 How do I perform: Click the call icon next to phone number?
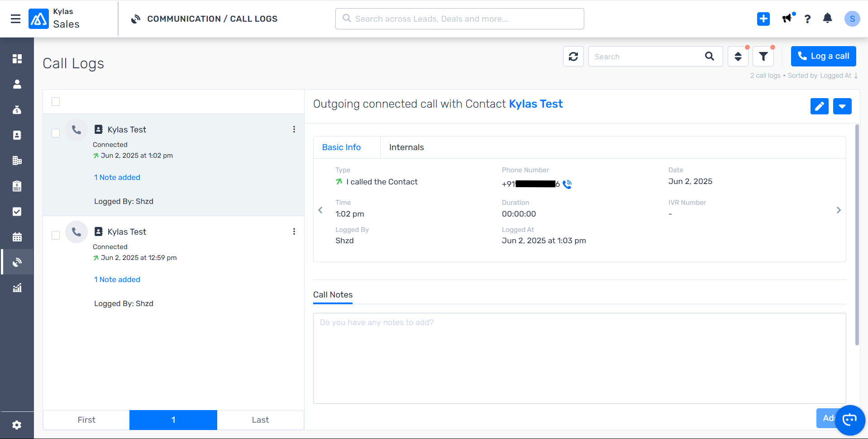coord(568,184)
